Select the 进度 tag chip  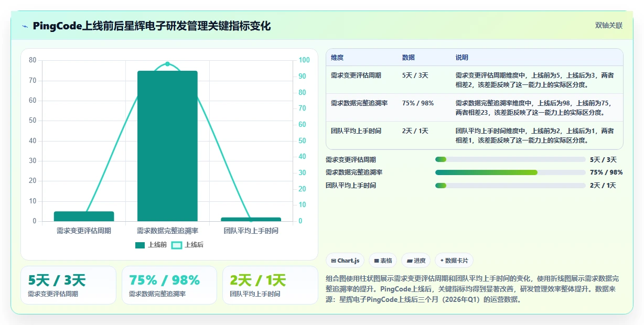click(416, 261)
